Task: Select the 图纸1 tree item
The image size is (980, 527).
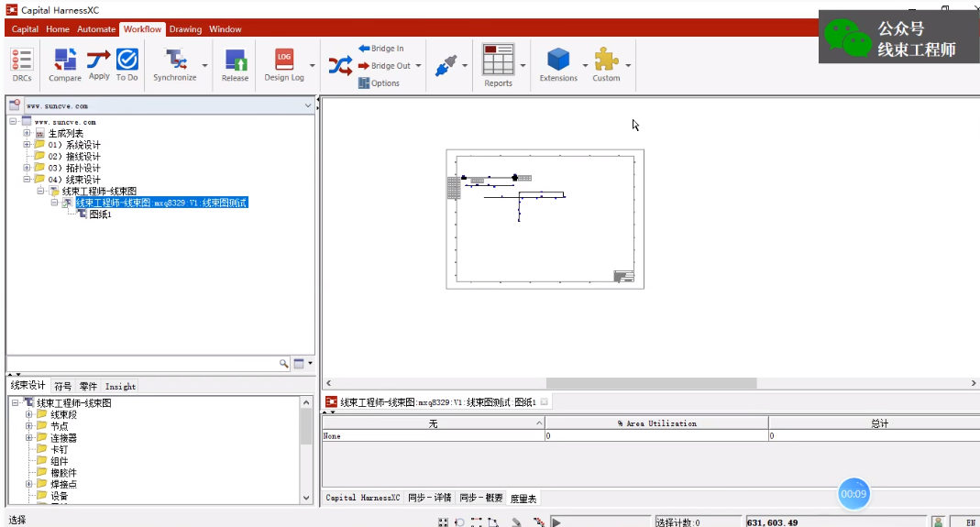Action: (100, 214)
